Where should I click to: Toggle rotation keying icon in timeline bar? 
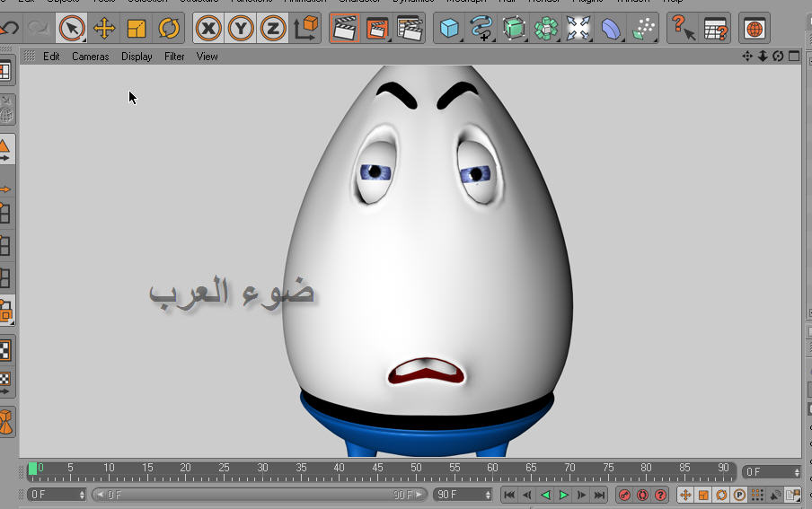pos(721,495)
